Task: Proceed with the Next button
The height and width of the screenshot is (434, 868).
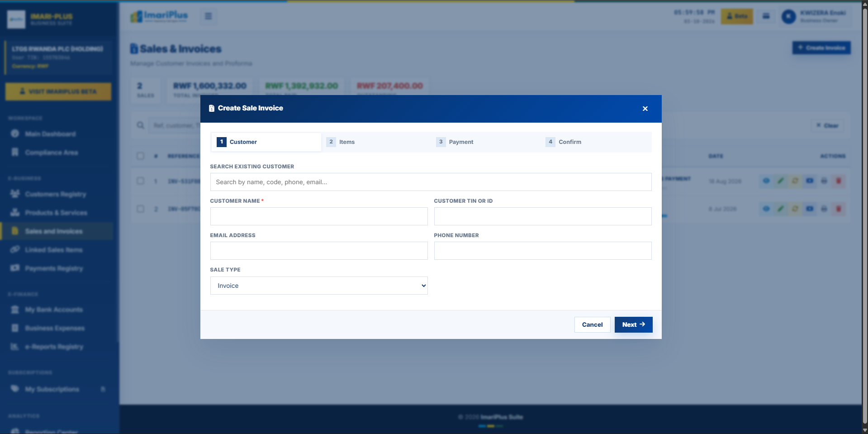Action: click(x=633, y=324)
